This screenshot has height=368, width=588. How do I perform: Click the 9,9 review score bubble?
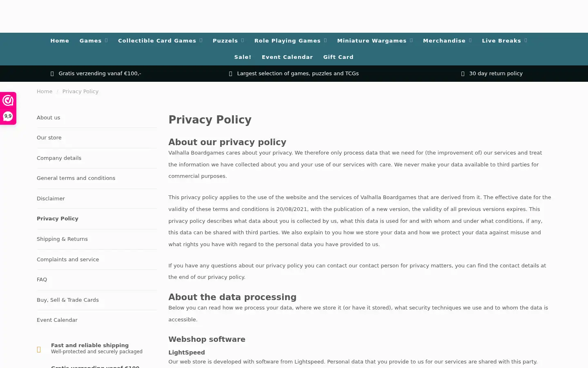[8, 116]
